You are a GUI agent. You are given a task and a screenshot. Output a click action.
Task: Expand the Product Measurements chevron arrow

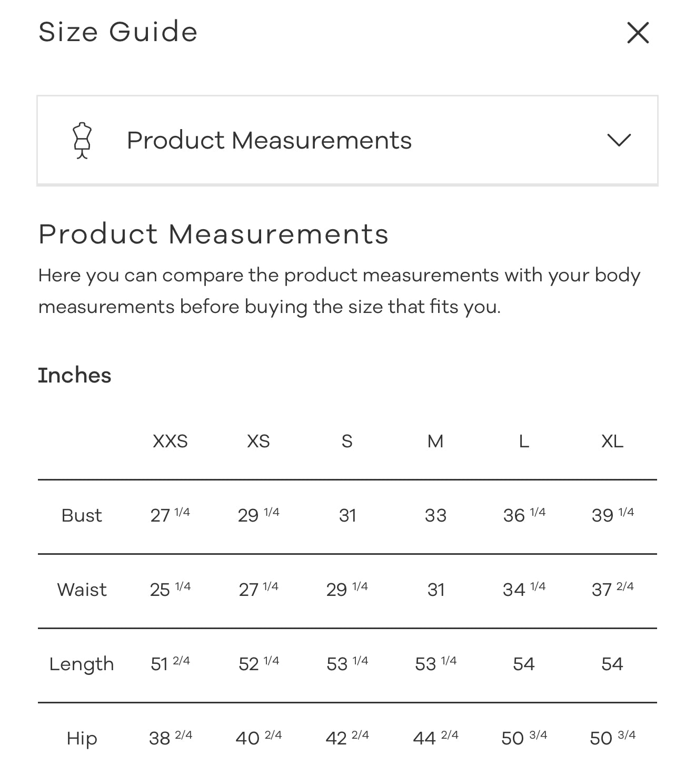tap(619, 140)
